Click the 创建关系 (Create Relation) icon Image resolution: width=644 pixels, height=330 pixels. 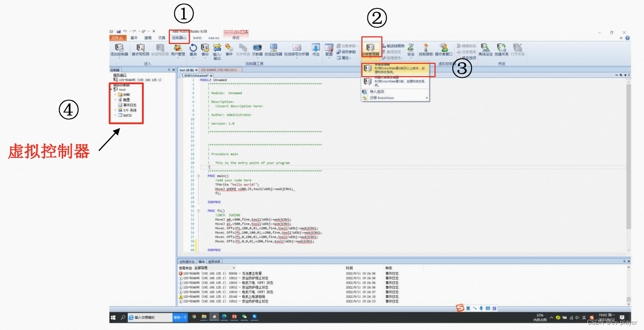[502, 50]
